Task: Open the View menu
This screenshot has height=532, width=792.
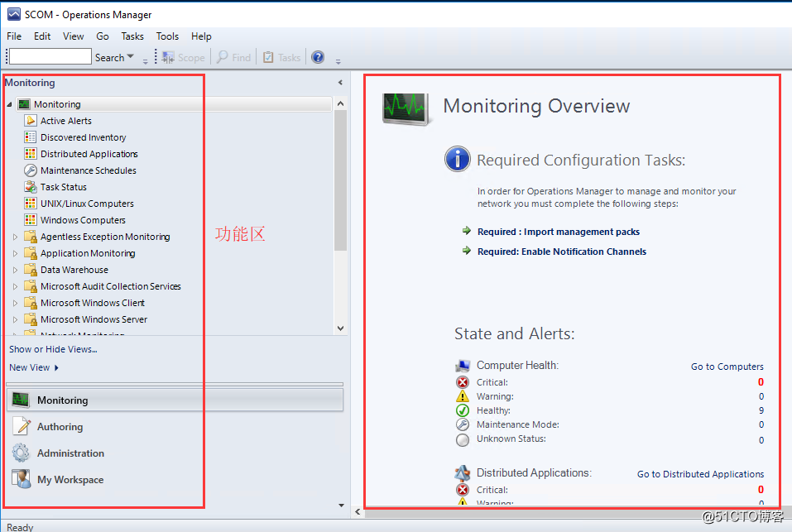Action: click(73, 36)
